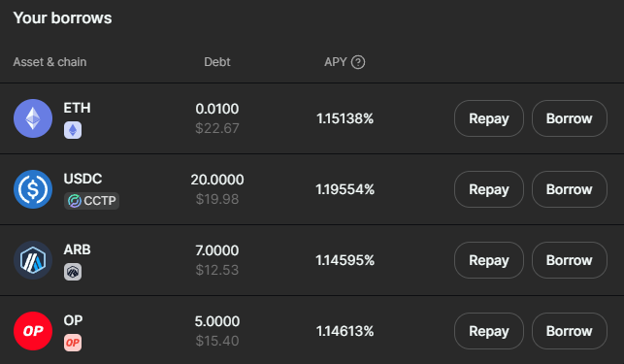Image resolution: width=624 pixels, height=364 pixels.
Task: Click the large ETH token icon
Action: pos(33,118)
